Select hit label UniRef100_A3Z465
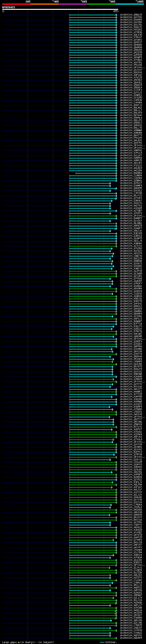Image resolution: width=146 pixels, height=644 pixels. point(131,208)
